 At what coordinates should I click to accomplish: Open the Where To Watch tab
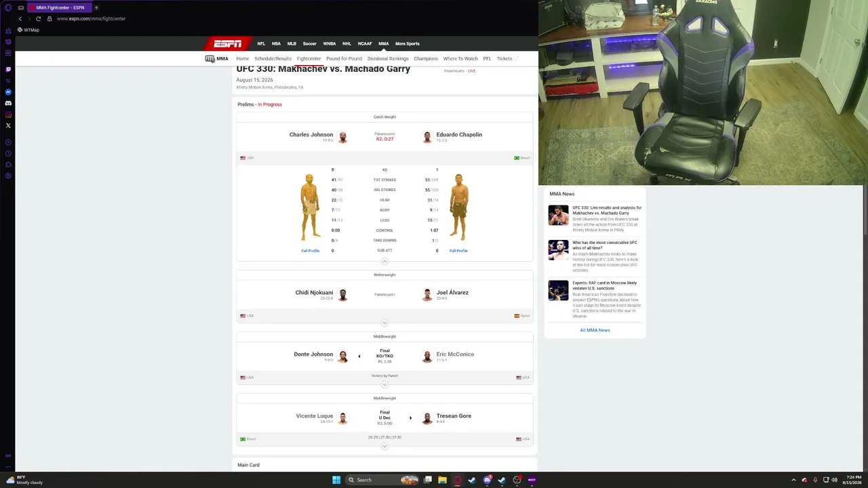[x=460, y=59]
